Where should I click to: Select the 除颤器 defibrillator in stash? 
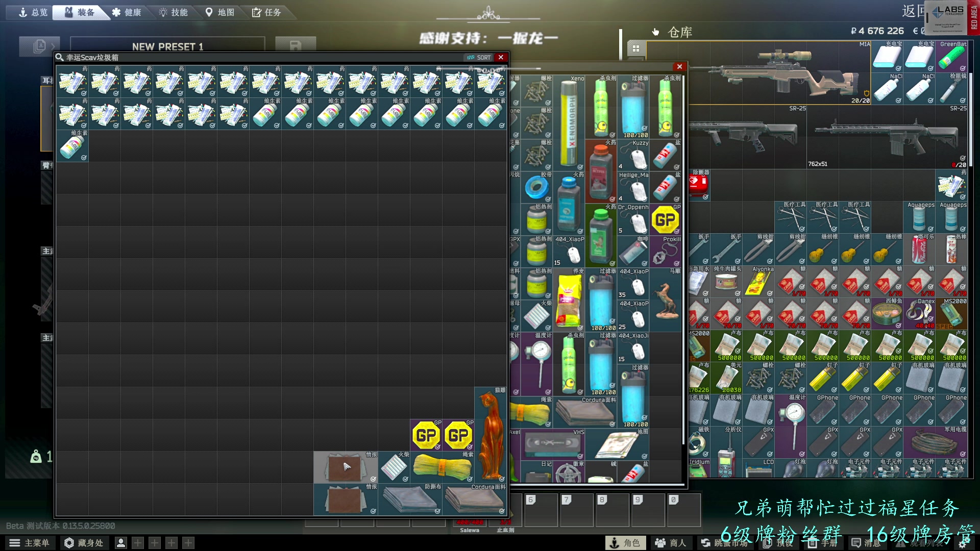pos(698,185)
